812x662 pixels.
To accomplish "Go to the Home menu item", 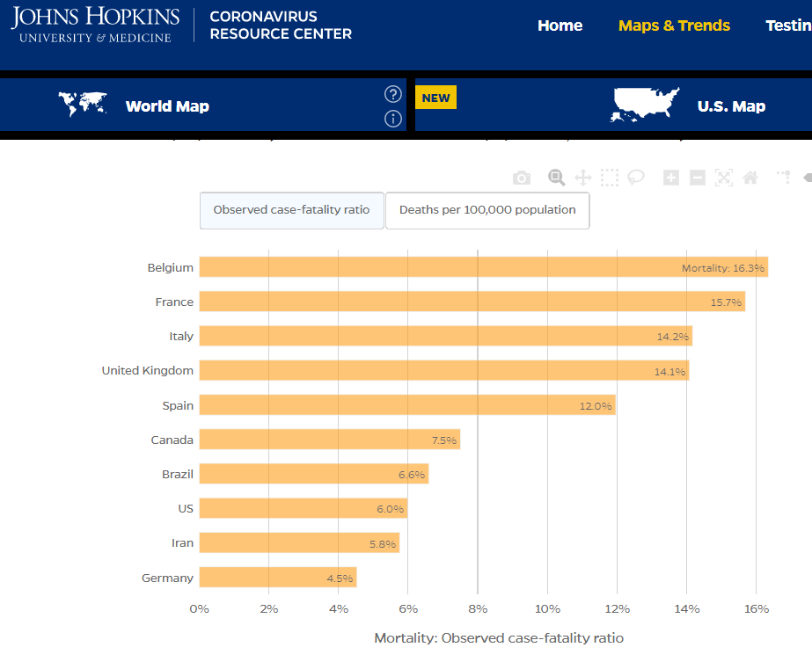I will point(560,25).
